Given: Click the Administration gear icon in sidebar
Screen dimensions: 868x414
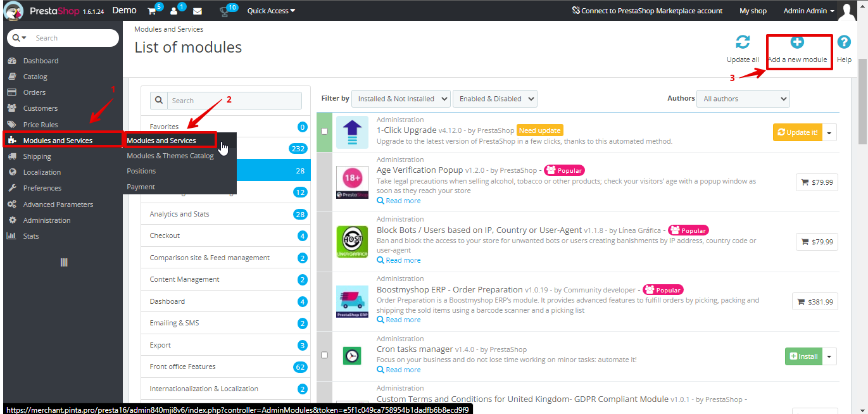Looking at the screenshot, I should tap(12, 220).
